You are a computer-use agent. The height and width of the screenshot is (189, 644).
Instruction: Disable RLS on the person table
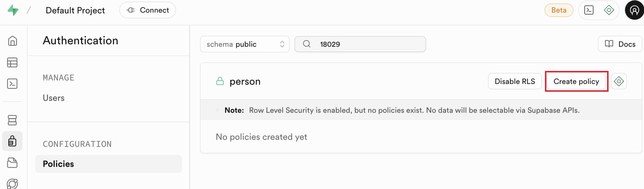point(514,82)
